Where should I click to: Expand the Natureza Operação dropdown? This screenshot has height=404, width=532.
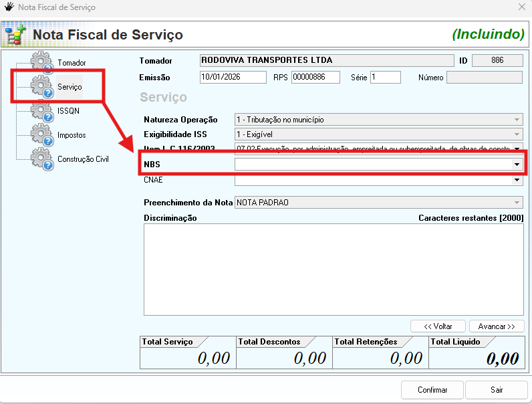(x=517, y=120)
